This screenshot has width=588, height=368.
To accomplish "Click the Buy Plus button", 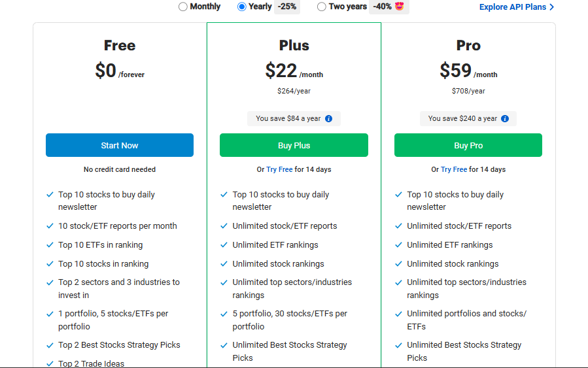I will point(294,145).
